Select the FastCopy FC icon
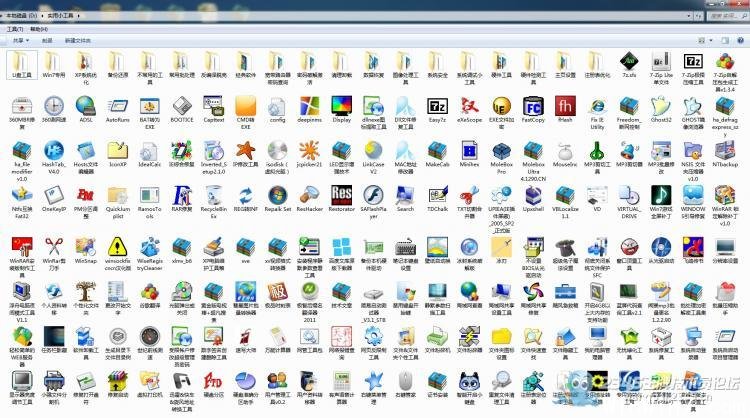The width and height of the screenshot is (750, 418). [533, 106]
